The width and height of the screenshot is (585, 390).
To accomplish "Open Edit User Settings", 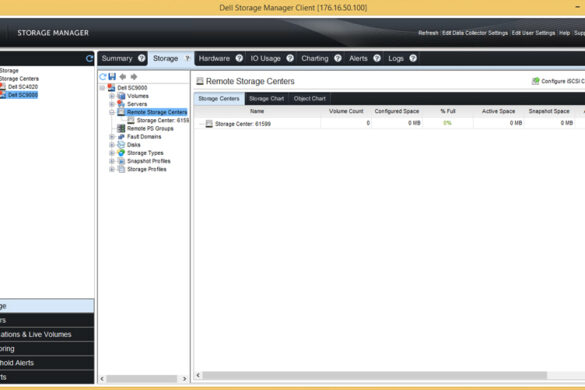I will [x=533, y=33].
